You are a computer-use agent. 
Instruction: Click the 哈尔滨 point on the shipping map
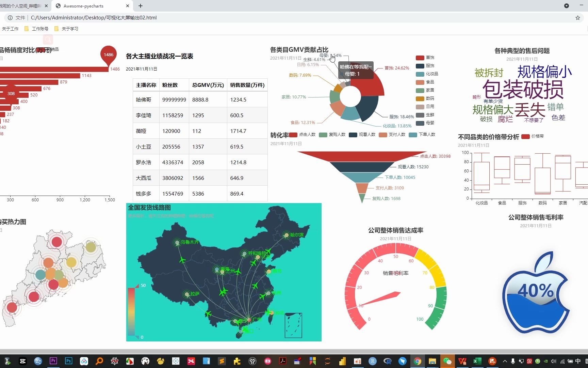coord(287,235)
